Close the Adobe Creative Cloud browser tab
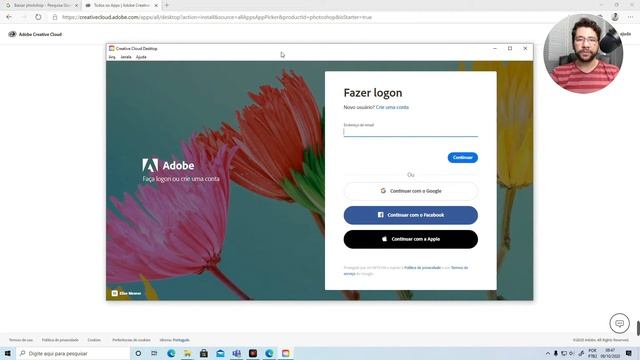The image size is (640, 360). click(x=156, y=5)
